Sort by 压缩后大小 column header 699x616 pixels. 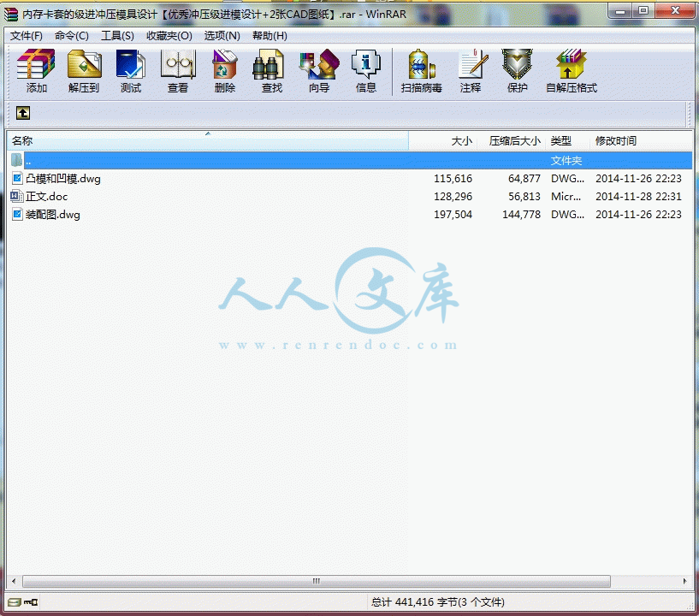[x=512, y=141]
